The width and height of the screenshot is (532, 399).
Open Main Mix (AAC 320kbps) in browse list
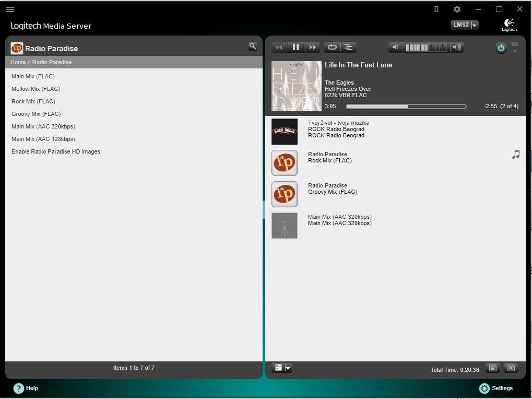43,126
